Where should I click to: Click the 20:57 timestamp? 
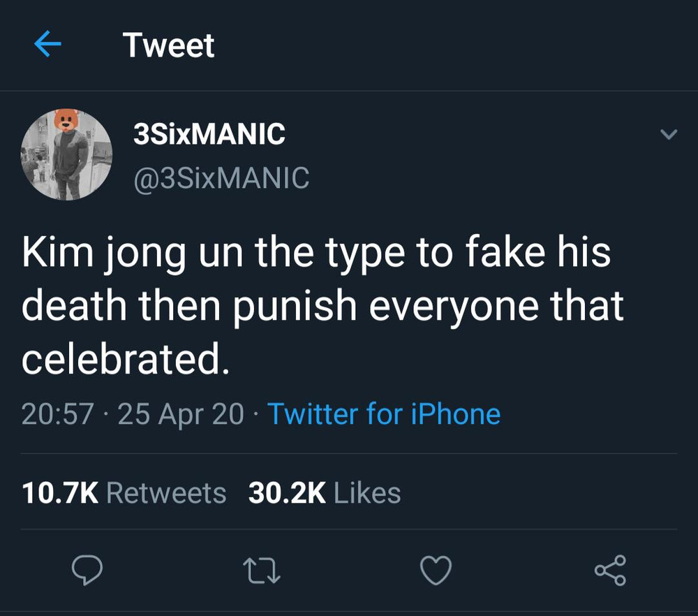coord(57,414)
